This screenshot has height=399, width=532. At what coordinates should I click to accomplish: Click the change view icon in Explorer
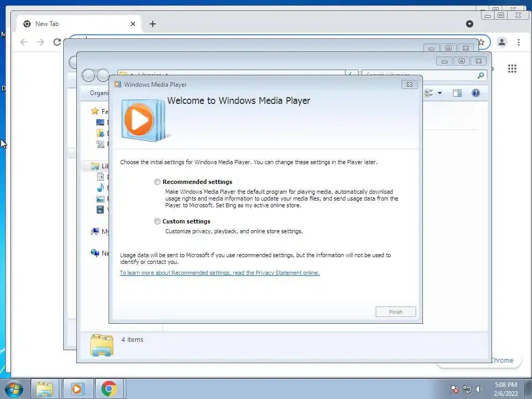pyautogui.click(x=429, y=93)
